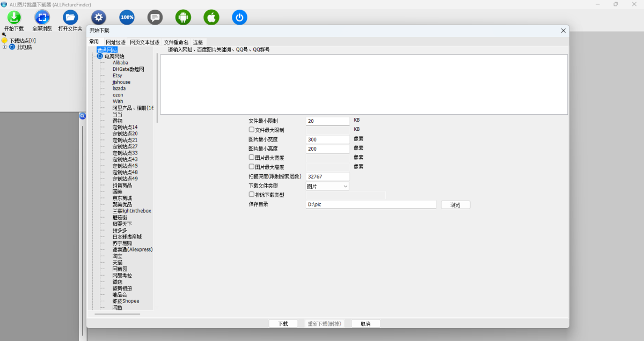Click the 浏览 button for save directory
Image resolution: width=644 pixels, height=341 pixels.
click(455, 204)
